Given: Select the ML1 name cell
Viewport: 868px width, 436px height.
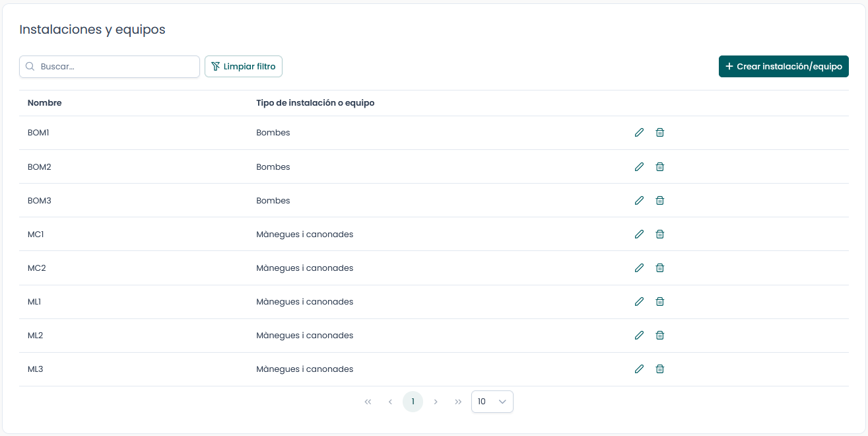Looking at the screenshot, I should (x=34, y=301).
